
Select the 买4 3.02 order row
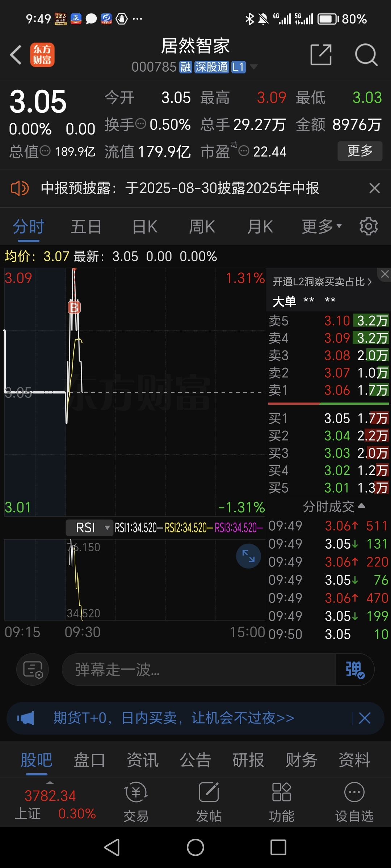[x=328, y=471]
